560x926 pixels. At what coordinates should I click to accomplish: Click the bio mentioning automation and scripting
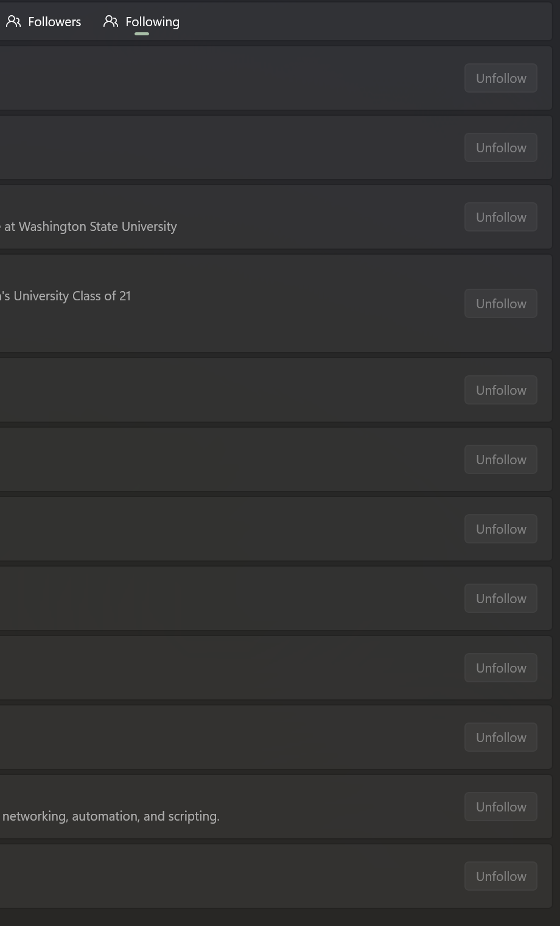click(110, 816)
